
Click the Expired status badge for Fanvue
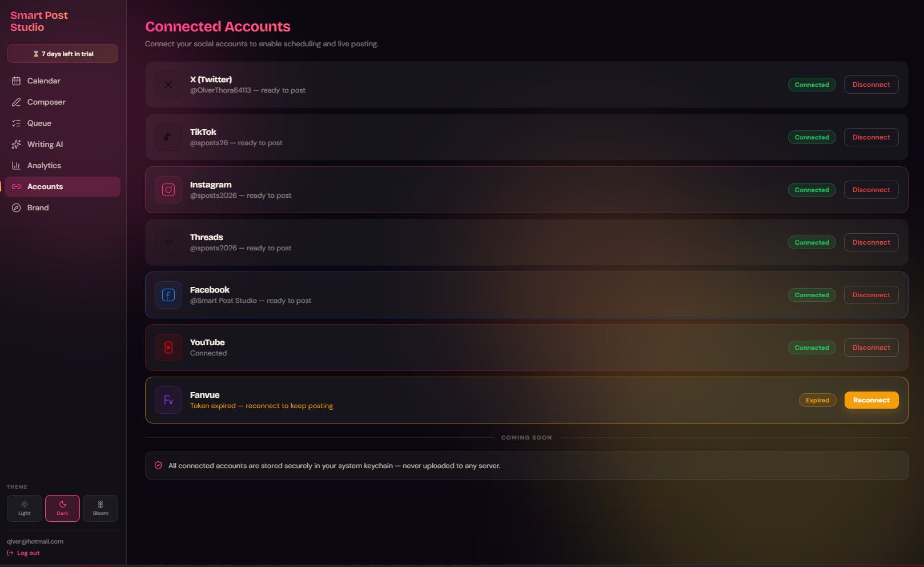pos(817,400)
